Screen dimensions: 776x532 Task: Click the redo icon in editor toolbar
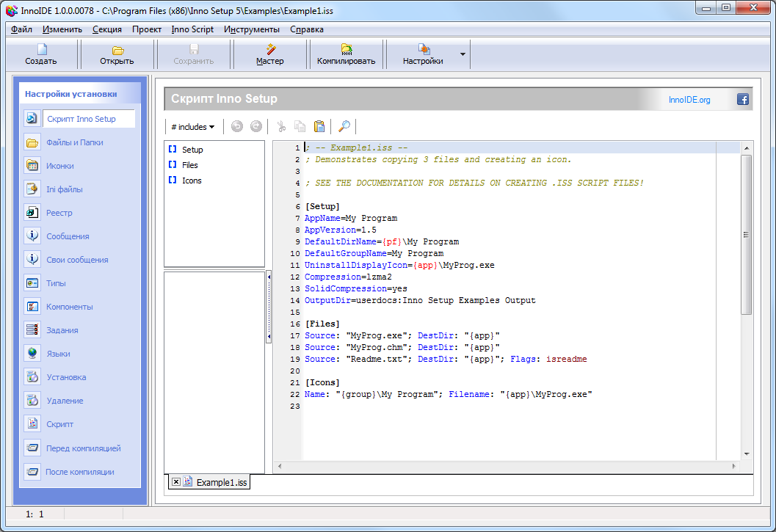pyautogui.click(x=256, y=127)
